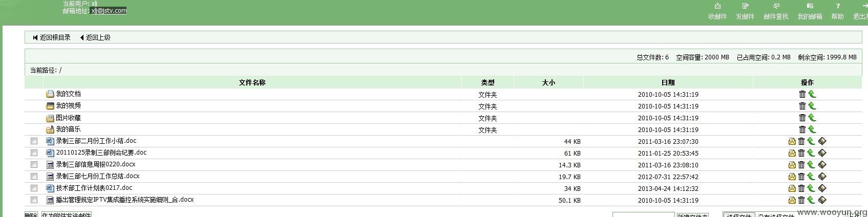Image resolution: width=868 pixels, height=217 pixels.
Task: Click 返回根目录 link
Action: (x=52, y=37)
